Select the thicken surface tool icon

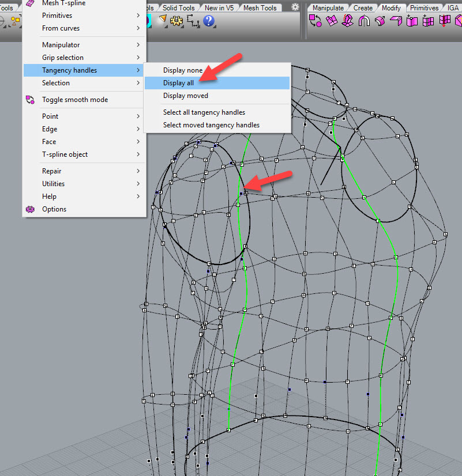coord(380,21)
